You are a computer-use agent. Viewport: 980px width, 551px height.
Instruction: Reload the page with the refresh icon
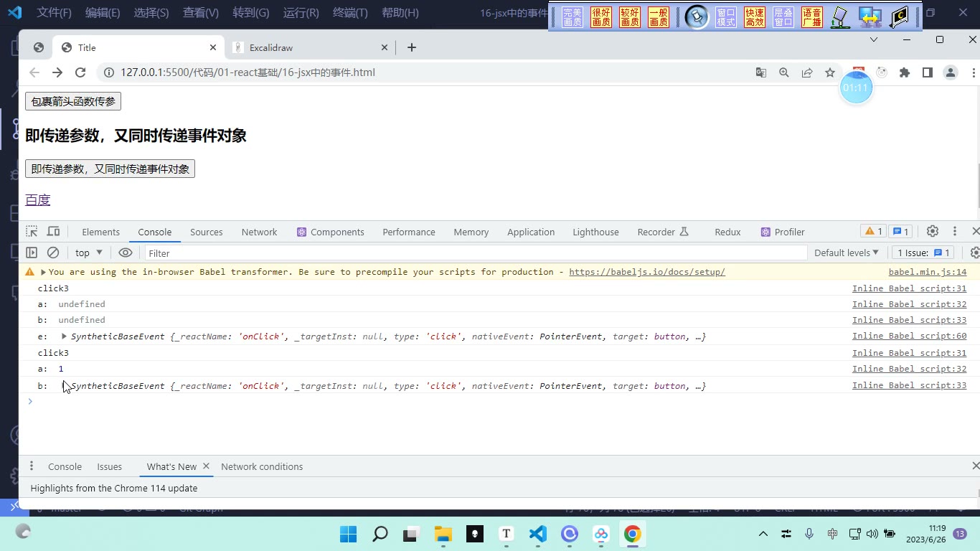[80, 72]
